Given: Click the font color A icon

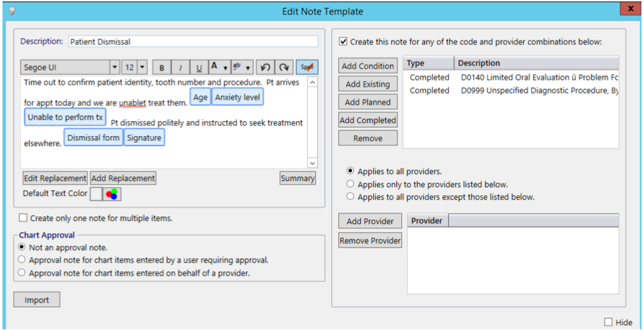Looking at the screenshot, I should click(x=215, y=67).
